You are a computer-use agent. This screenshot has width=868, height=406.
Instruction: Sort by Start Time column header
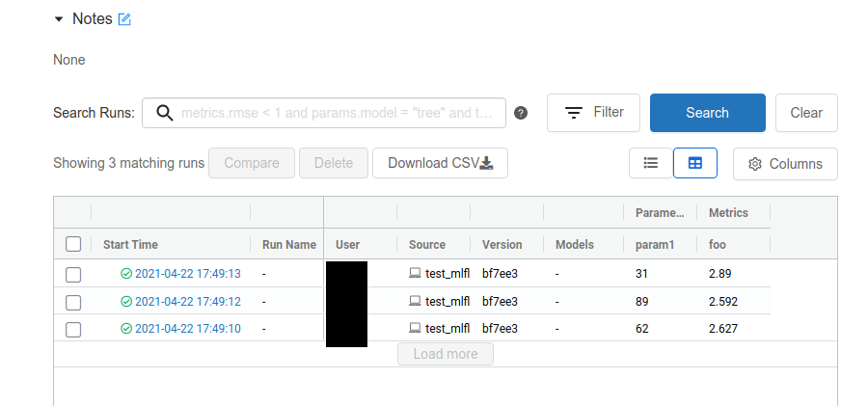coord(130,244)
